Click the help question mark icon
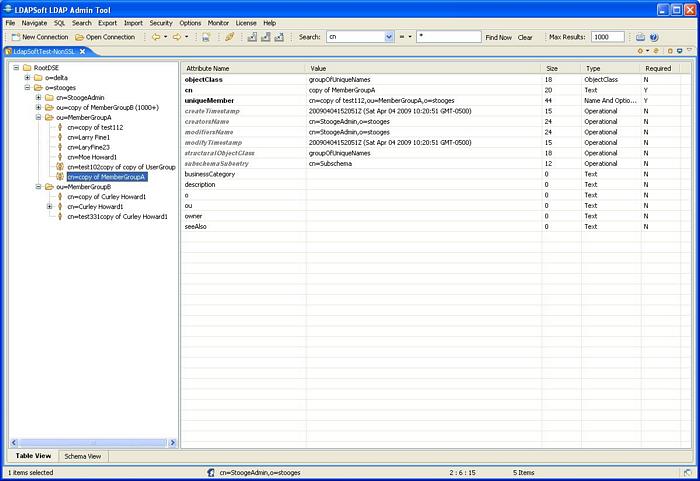The image size is (700, 481). (x=654, y=37)
